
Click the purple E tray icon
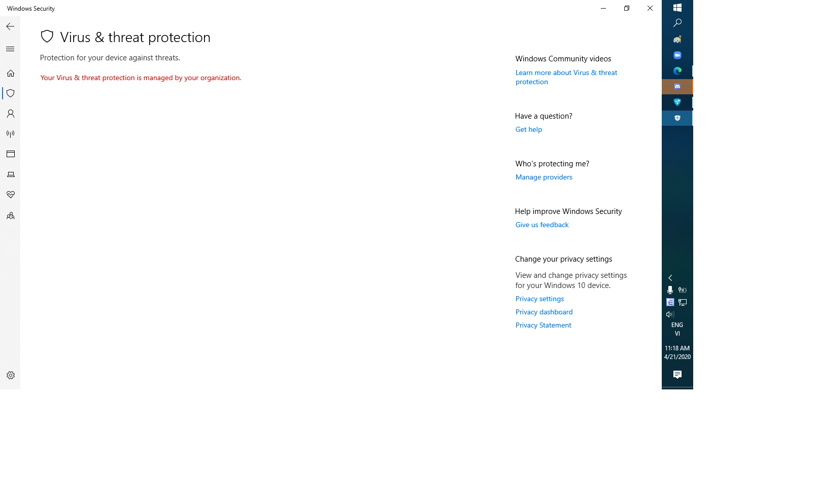tap(670, 302)
